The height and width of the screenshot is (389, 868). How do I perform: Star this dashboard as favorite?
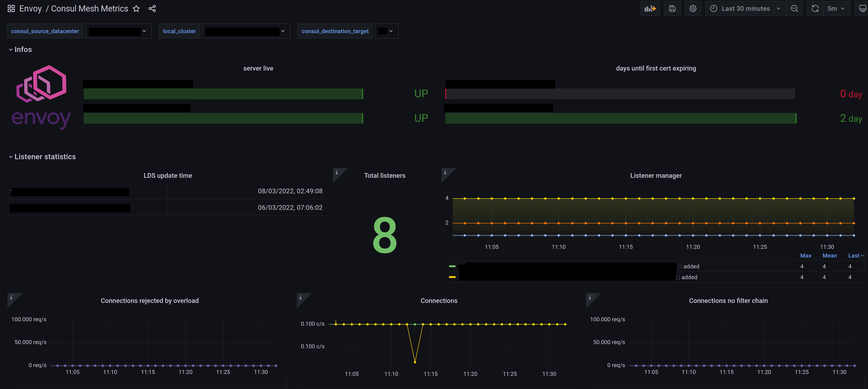point(136,9)
